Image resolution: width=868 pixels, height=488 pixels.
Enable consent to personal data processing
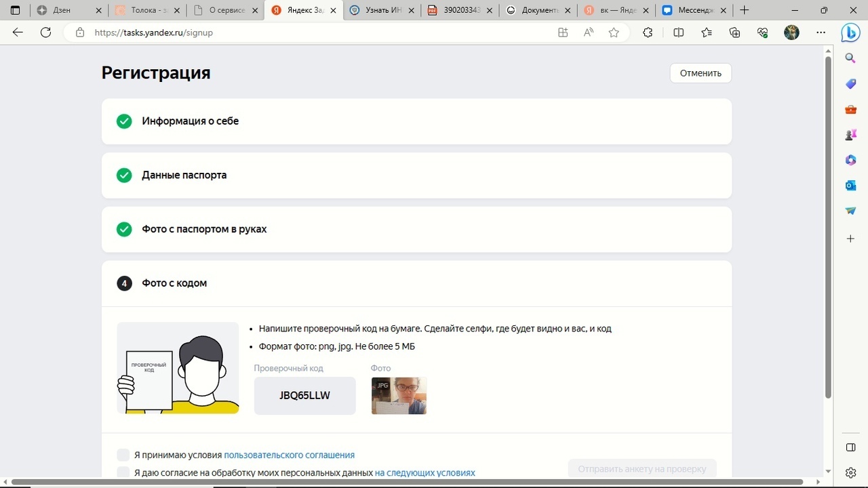coord(123,472)
